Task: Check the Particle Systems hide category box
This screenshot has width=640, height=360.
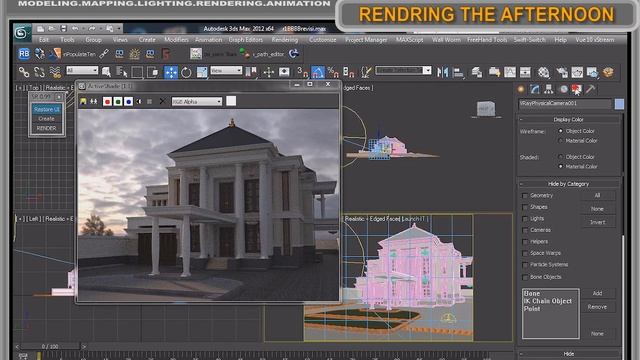Action: coord(525,265)
